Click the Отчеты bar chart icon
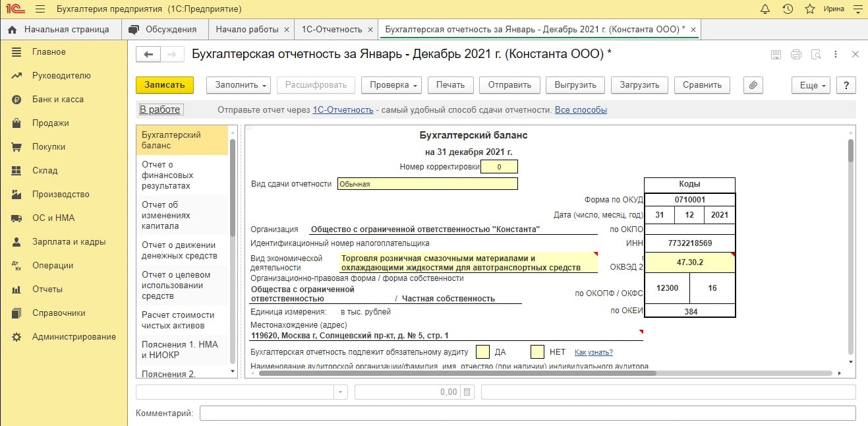The height and width of the screenshot is (426, 868). click(17, 289)
